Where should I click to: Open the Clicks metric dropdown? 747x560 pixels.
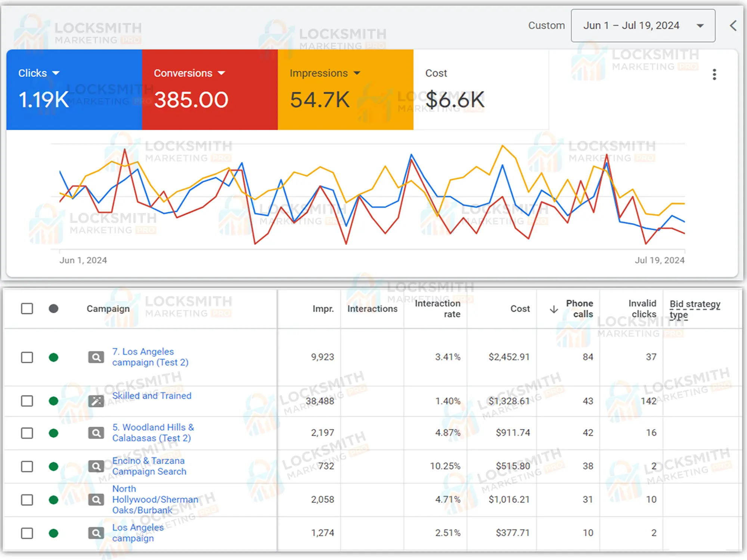coord(56,73)
